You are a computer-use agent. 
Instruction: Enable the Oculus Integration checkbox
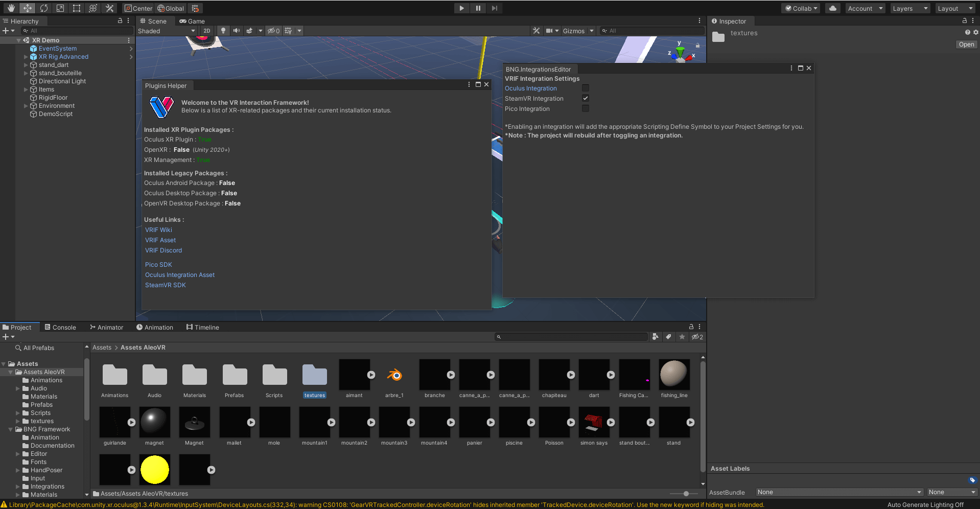click(x=586, y=88)
